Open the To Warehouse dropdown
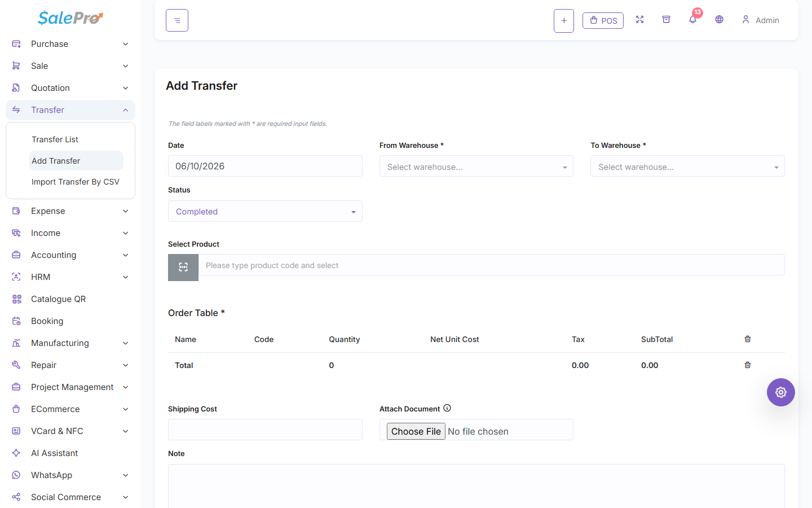The image size is (812, 508). 687,167
